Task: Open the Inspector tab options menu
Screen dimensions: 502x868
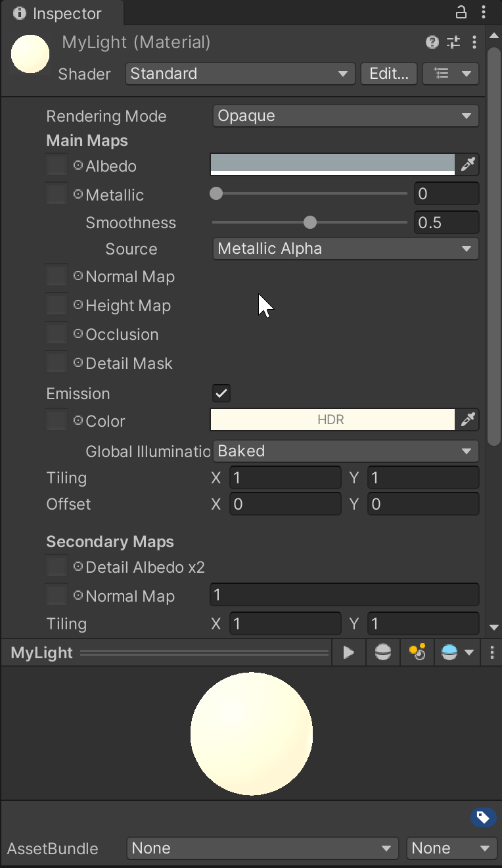Action: 484,12
